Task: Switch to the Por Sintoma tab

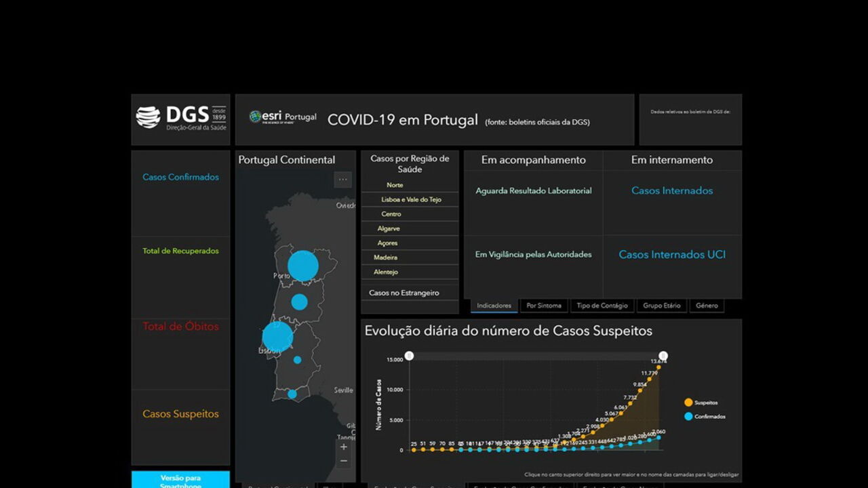Action: [544, 306]
